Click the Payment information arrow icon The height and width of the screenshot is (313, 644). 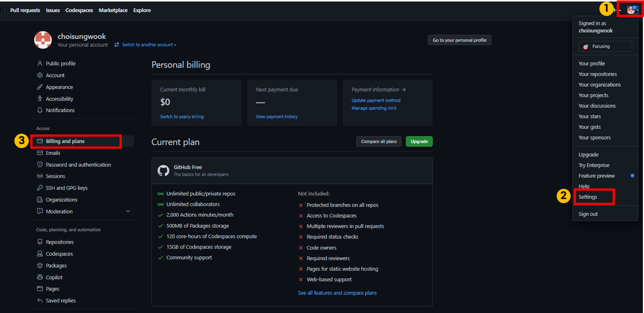[403, 89]
